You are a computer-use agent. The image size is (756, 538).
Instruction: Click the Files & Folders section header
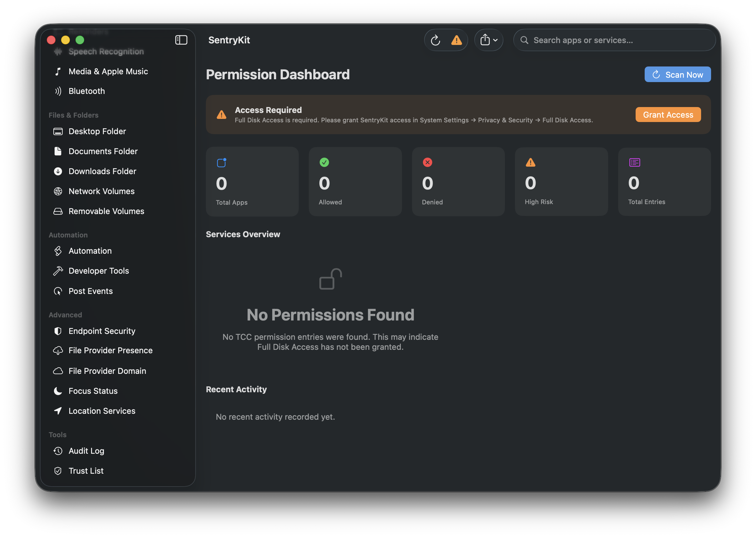(x=74, y=115)
